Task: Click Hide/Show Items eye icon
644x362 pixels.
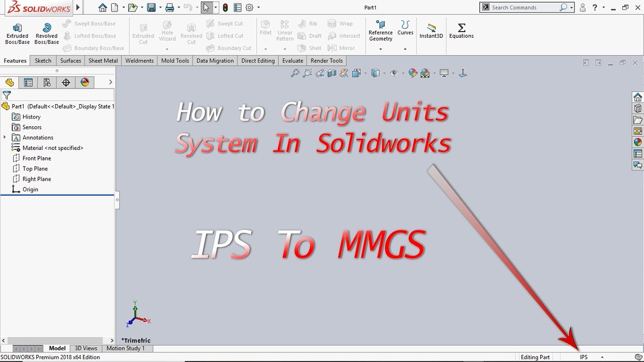Action: (x=394, y=73)
